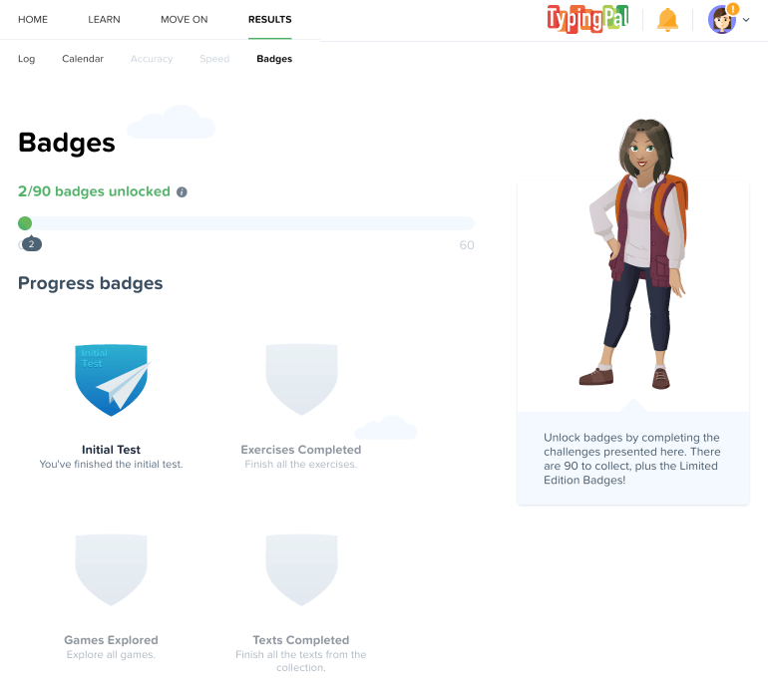Viewport: 768px width, 700px height.
Task: Switch to the Log tab
Action: coord(27,59)
